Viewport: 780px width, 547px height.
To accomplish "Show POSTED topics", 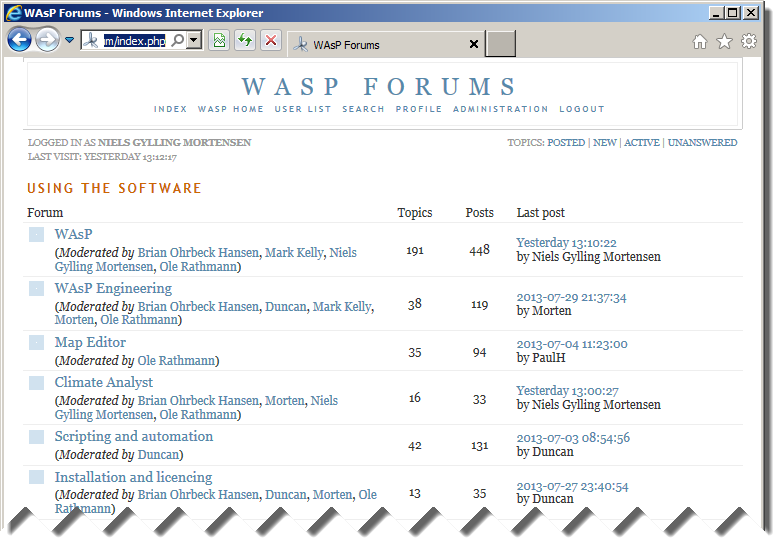I will [566, 143].
